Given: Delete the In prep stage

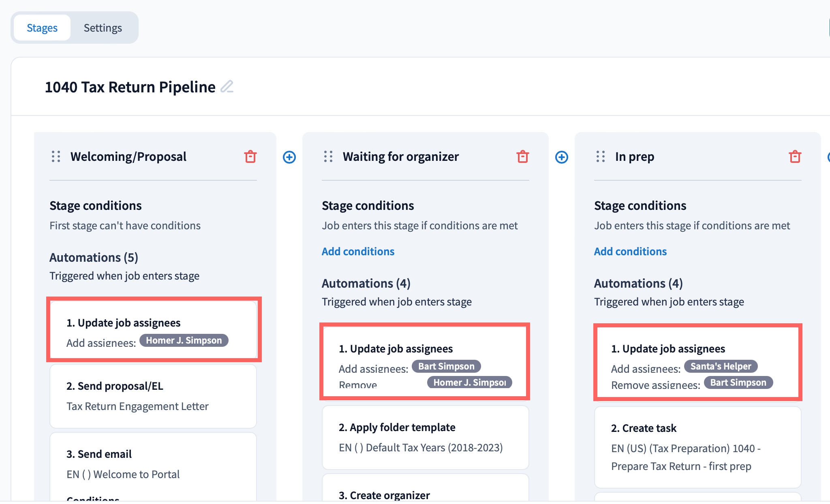Looking at the screenshot, I should click(x=795, y=156).
